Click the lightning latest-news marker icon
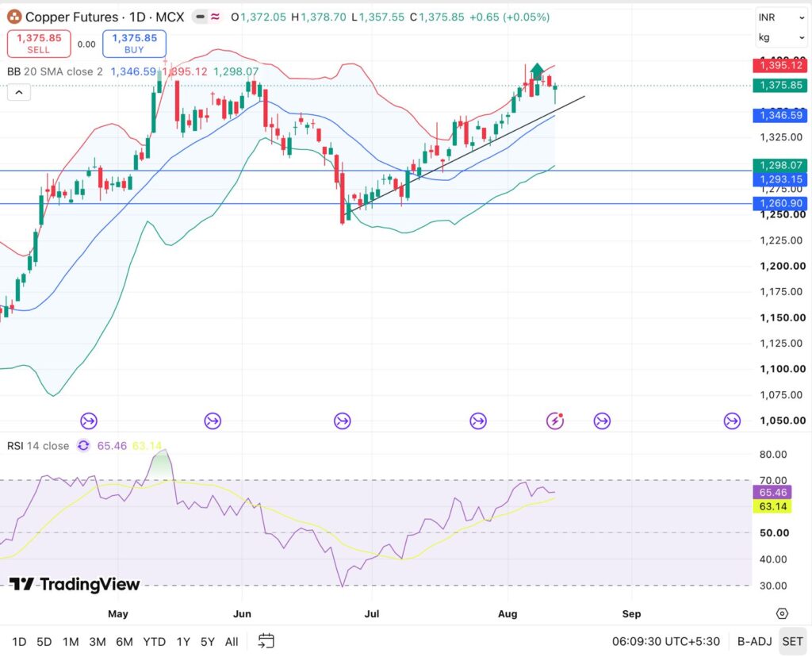Image resolution: width=812 pixels, height=657 pixels. click(x=555, y=421)
